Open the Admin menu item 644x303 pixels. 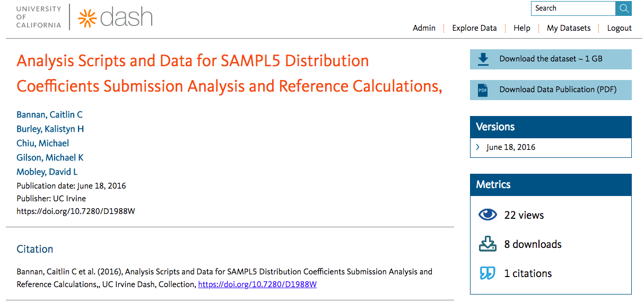[x=424, y=28]
